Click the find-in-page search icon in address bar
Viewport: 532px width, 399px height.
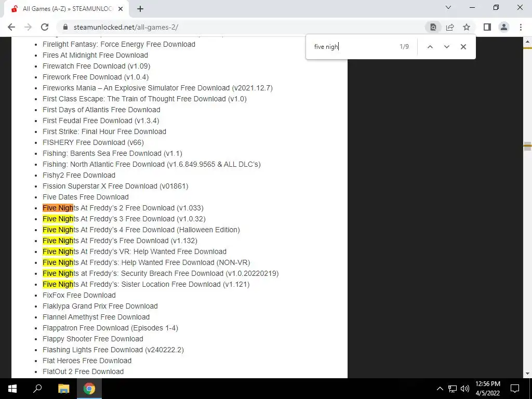(x=433, y=27)
